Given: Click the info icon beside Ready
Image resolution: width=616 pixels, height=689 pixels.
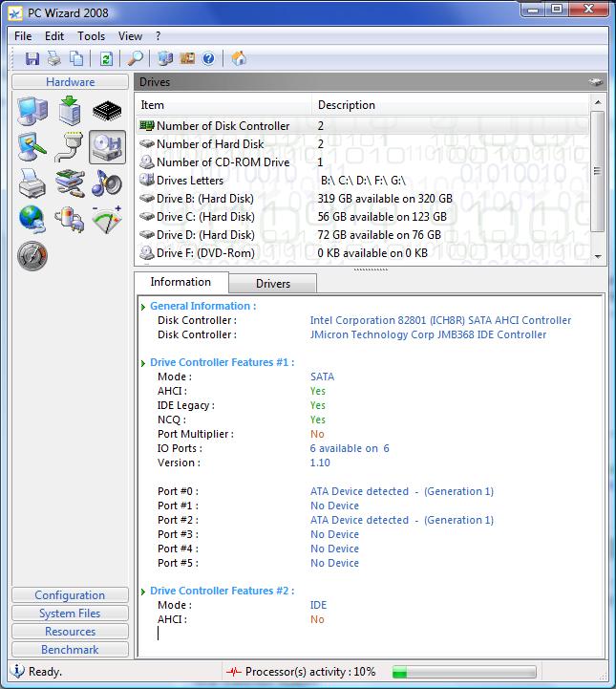Looking at the screenshot, I should (17, 671).
